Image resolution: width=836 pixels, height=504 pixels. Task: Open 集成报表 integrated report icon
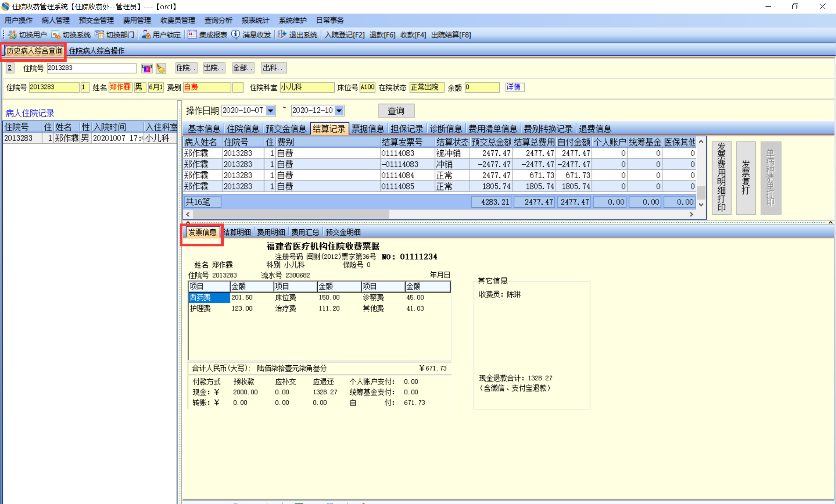point(192,35)
